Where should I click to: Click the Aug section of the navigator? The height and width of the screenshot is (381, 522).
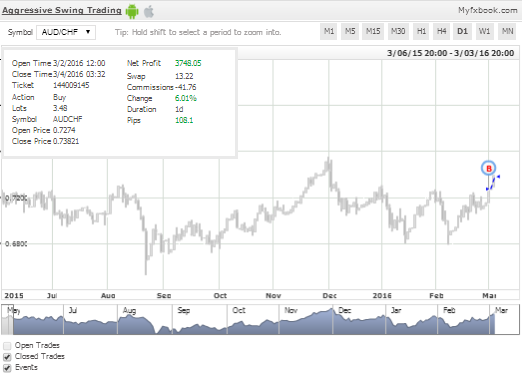click(145, 319)
